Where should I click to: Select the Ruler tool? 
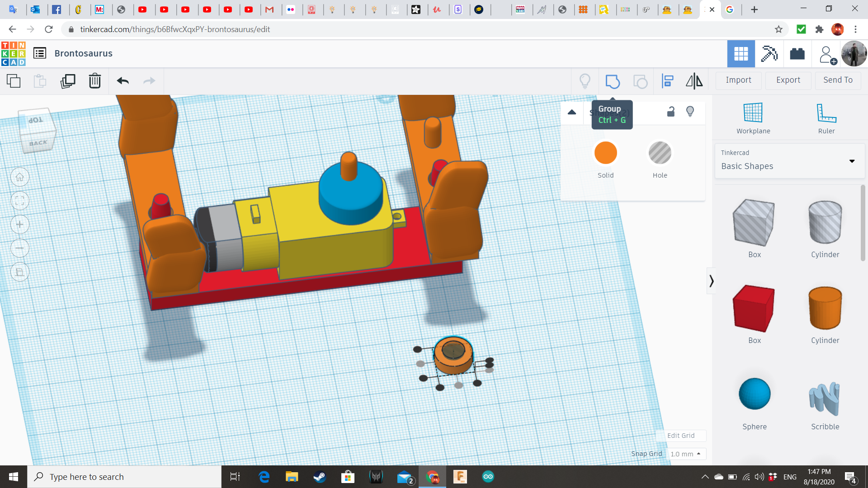pyautogui.click(x=826, y=117)
